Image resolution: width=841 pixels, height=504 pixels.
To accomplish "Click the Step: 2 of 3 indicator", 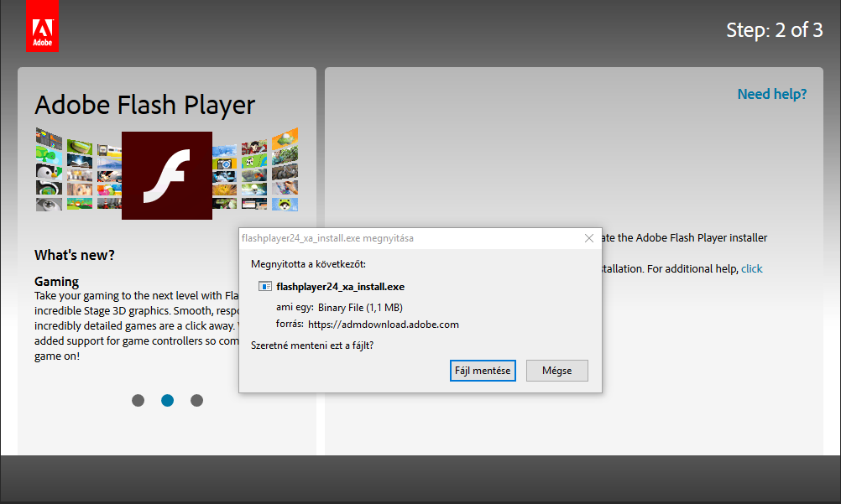I will pyautogui.click(x=774, y=30).
